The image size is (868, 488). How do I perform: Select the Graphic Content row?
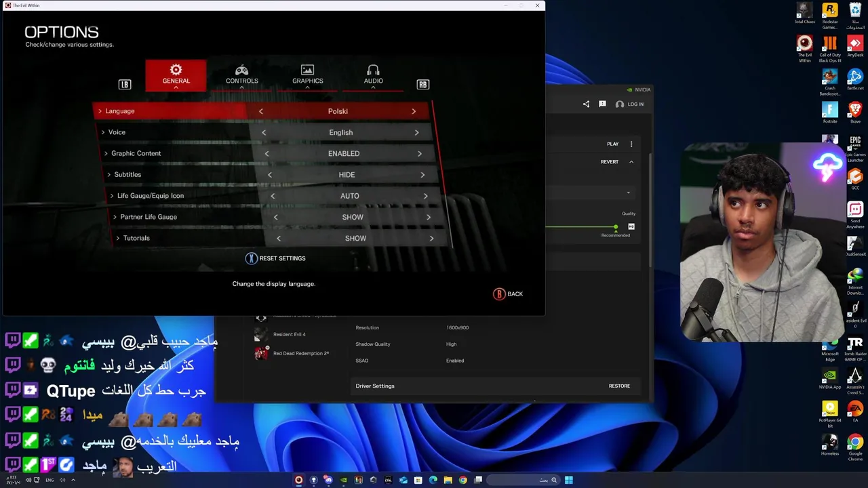point(269,153)
